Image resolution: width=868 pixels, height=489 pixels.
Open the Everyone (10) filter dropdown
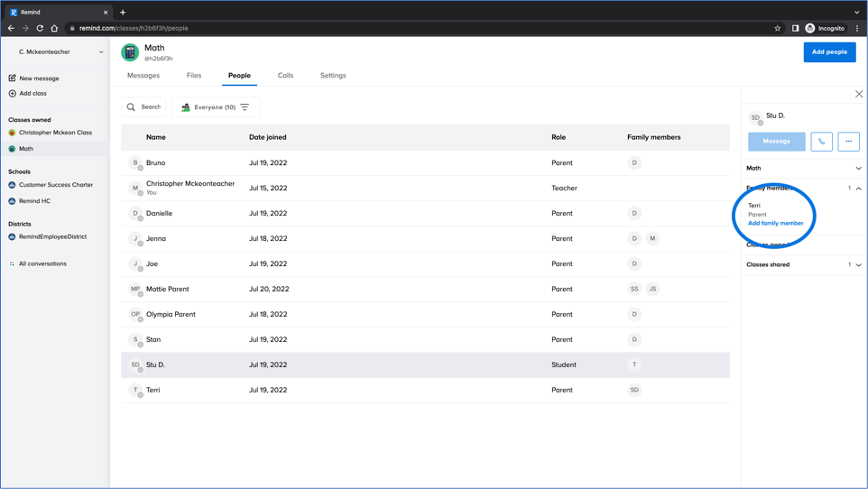(216, 107)
